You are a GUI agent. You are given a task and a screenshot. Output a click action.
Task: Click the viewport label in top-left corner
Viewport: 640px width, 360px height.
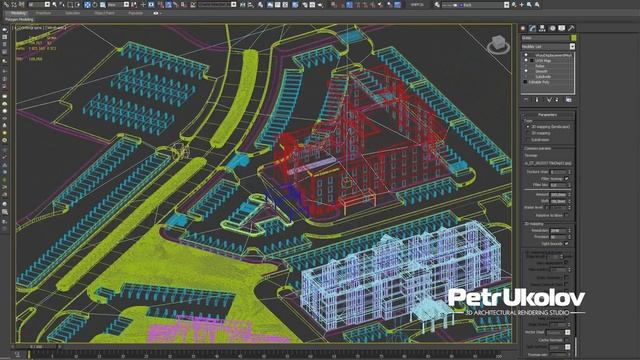pyautogui.click(x=41, y=28)
